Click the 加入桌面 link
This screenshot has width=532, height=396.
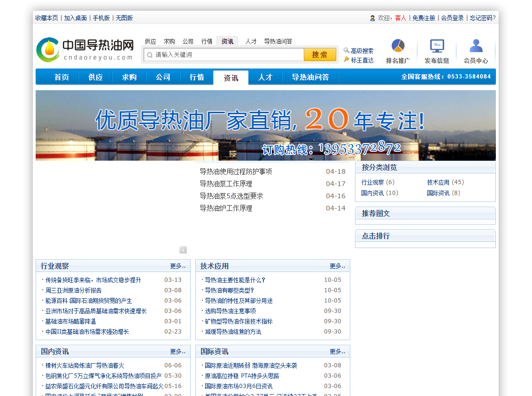(x=75, y=18)
